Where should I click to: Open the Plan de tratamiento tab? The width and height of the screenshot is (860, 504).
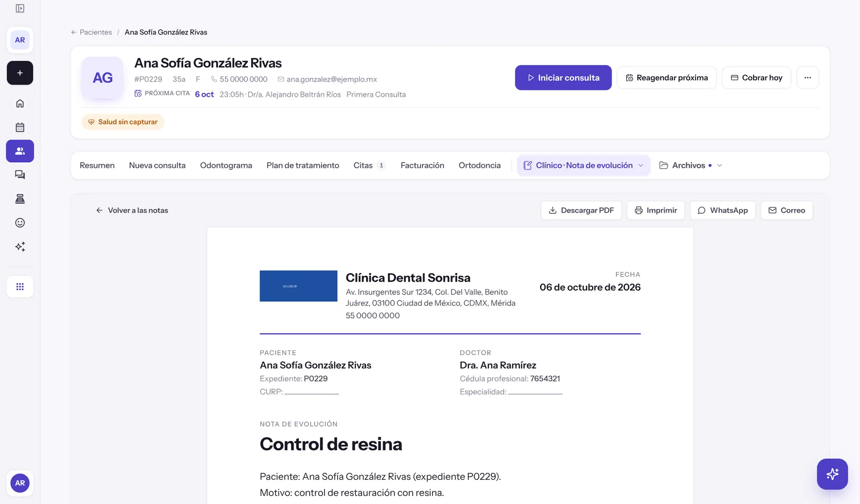[x=303, y=165]
